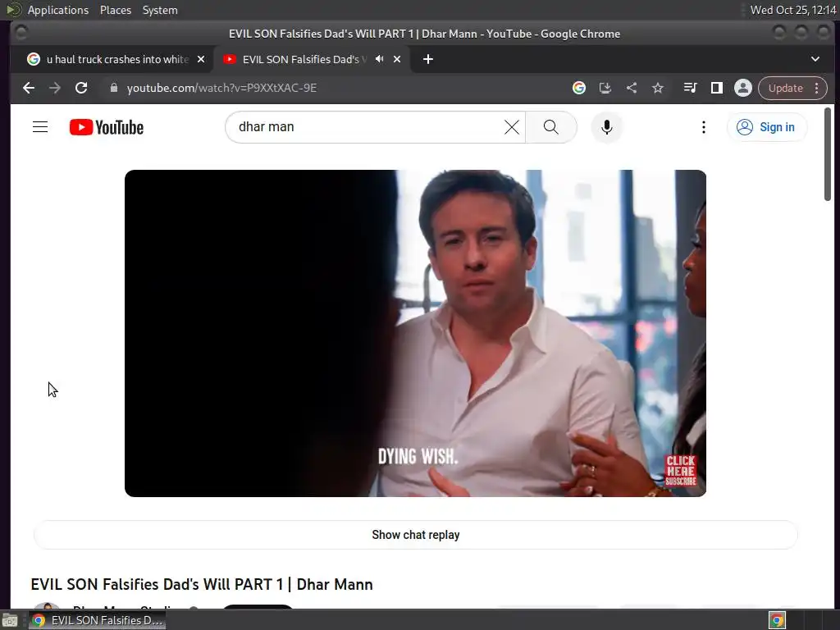Image resolution: width=840 pixels, height=630 pixels.
Task: Start voice search with microphone icon
Action: 606,127
